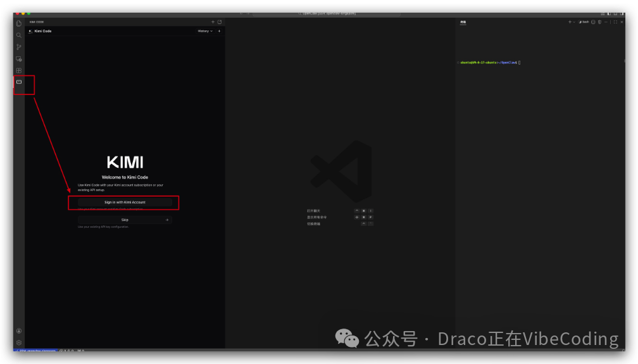The width and height of the screenshot is (638, 364).
Task: Open the Kimi Code activity bar icon
Action: coord(19,82)
